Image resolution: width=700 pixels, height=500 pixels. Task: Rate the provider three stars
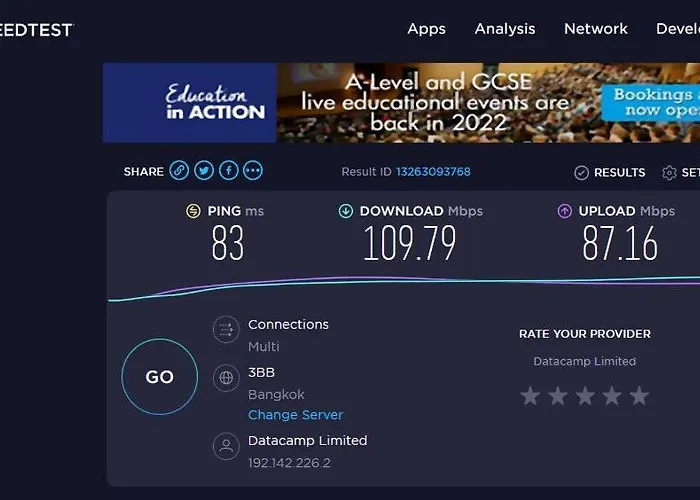click(585, 396)
